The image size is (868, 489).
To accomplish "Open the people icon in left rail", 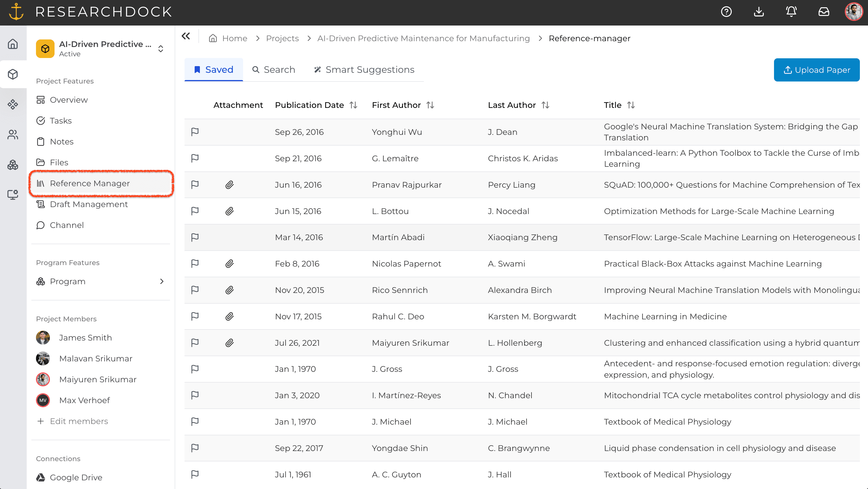I will point(13,135).
